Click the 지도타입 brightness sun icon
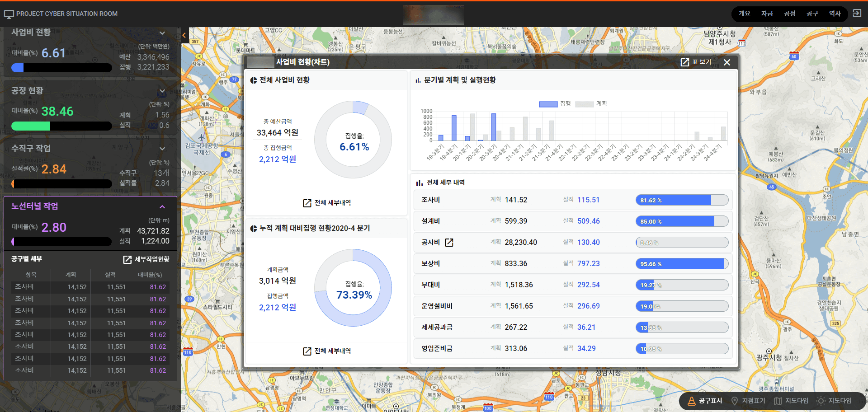 pyautogui.click(x=821, y=401)
